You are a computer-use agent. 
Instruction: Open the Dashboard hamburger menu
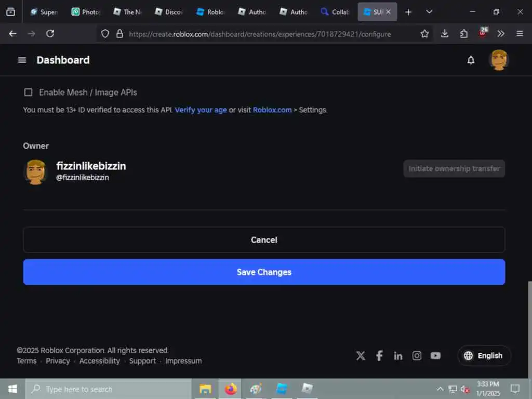(22, 60)
